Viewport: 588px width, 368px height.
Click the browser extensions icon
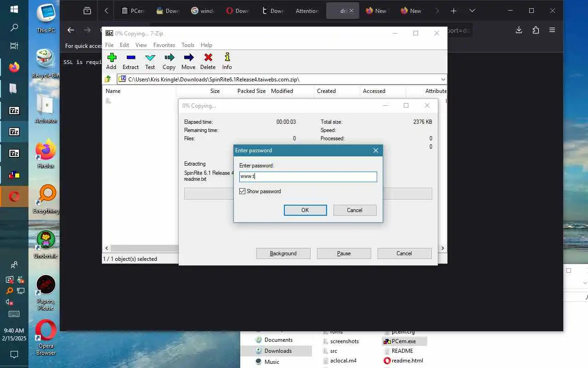[x=536, y=30]
